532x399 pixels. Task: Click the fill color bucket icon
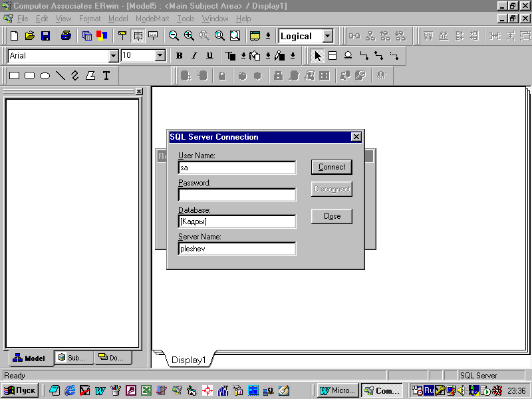255,56
